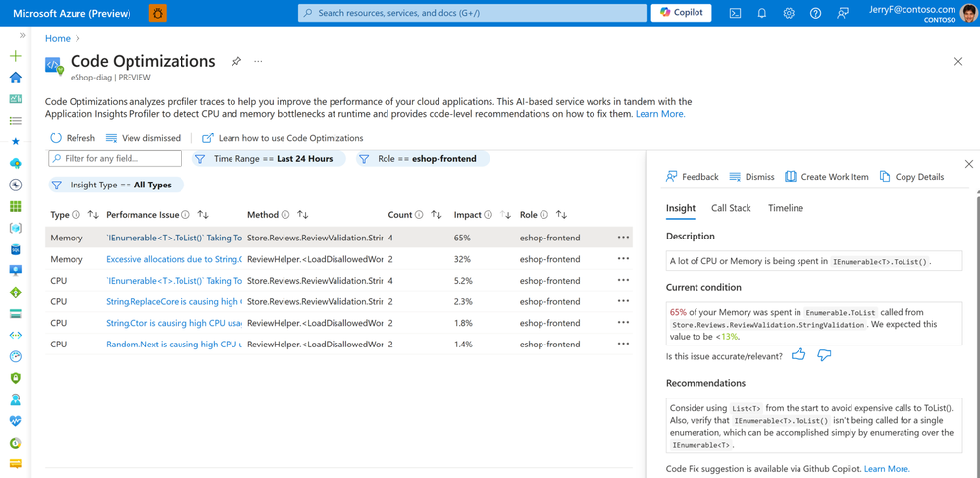
Task: Open the heartbeat Advisor sidebar icon
Action: 16,421
